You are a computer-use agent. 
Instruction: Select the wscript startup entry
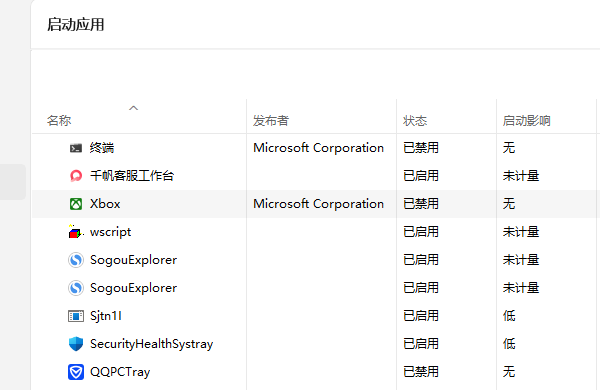coord(111,232)
